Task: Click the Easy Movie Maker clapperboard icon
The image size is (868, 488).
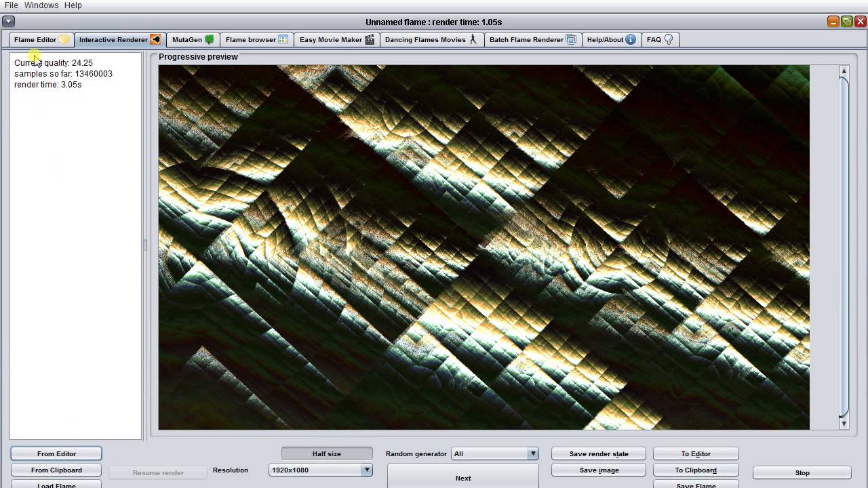Action: click(x=370, y=39)
